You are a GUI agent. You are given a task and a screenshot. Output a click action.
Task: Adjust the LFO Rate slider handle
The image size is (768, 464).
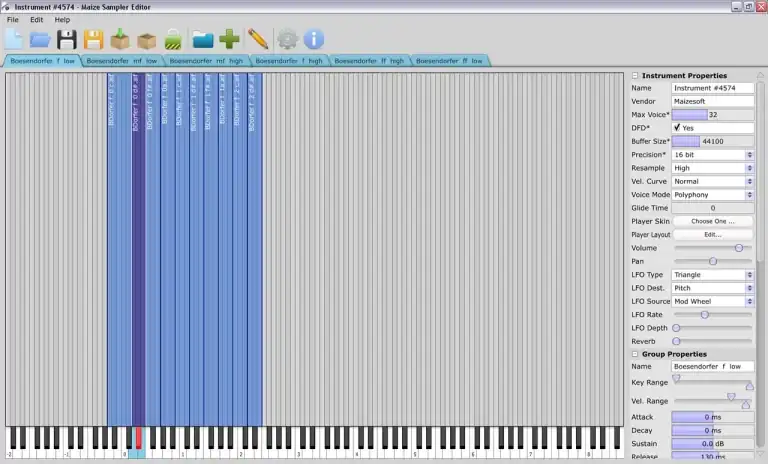click(705, 315)
